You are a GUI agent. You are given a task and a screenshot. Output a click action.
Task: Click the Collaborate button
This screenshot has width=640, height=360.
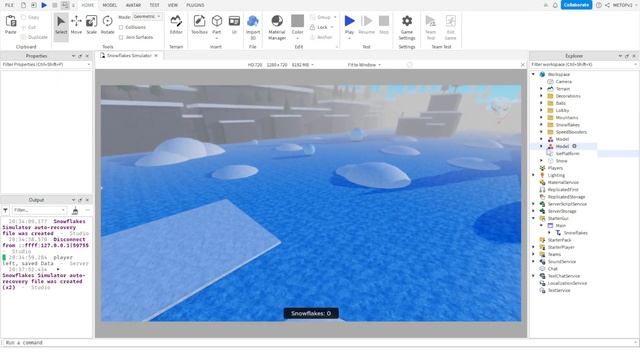tap(576, 5)
